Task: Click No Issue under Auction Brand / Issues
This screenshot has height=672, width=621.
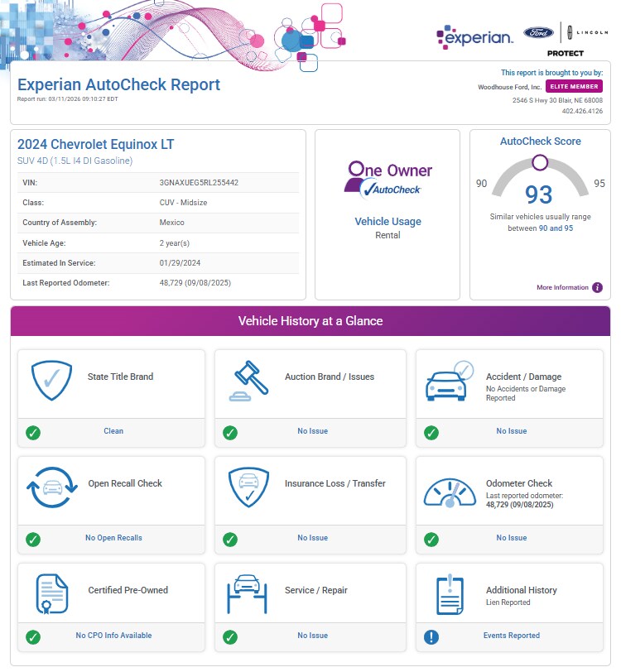Action: coord(313,431)
